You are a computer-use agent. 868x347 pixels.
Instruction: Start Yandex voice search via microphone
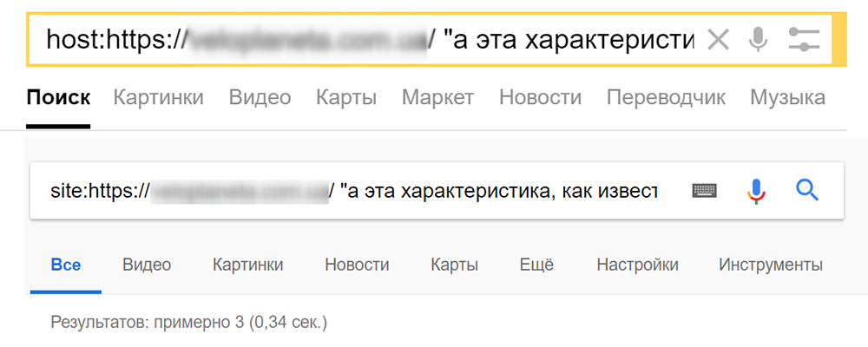[759, 40]
